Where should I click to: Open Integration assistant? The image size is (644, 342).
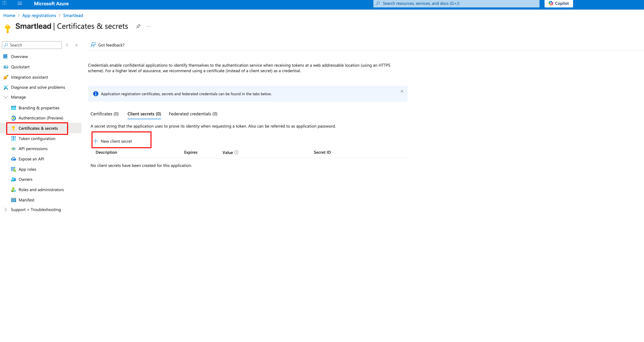pos(29,77)
